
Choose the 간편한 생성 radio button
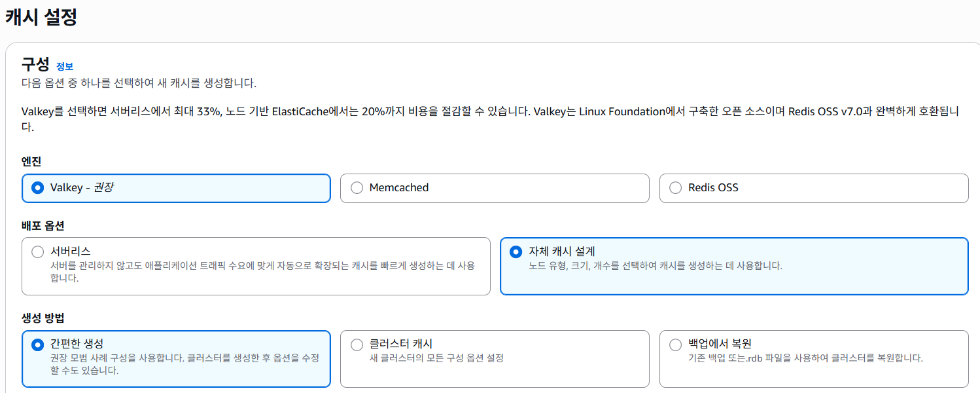[x=38, y=345]
